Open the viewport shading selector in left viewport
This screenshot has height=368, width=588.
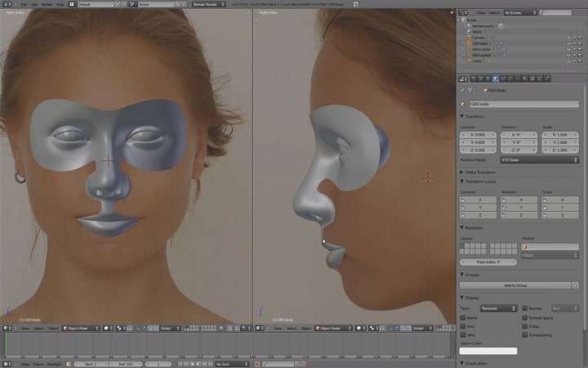coord(108,328)
